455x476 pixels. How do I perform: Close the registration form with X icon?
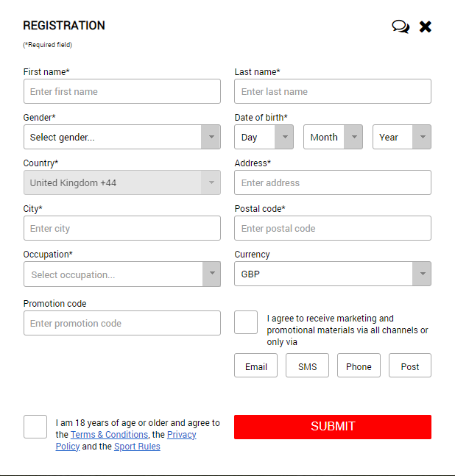(x=426, y=26)
